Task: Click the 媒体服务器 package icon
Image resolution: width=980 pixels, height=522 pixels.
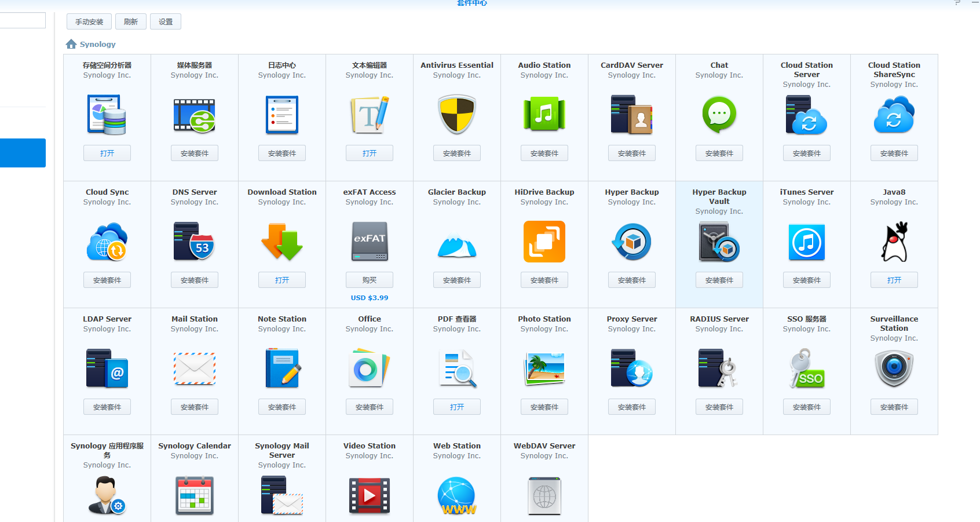Action: coord(195,115)
